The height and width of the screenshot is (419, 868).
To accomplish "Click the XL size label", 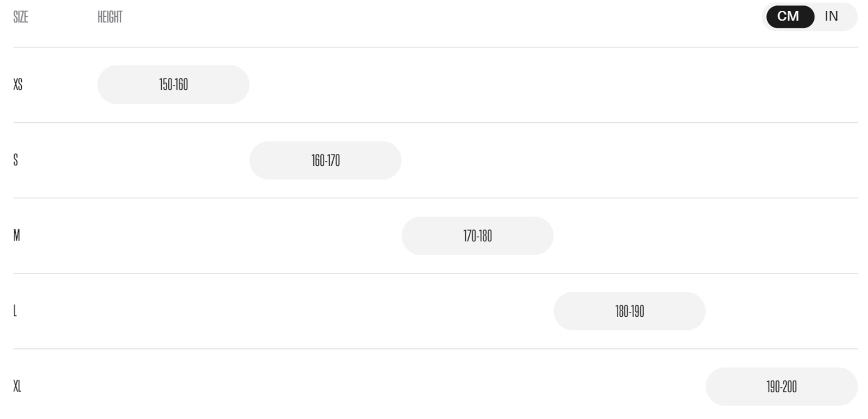I will (17, 387).
